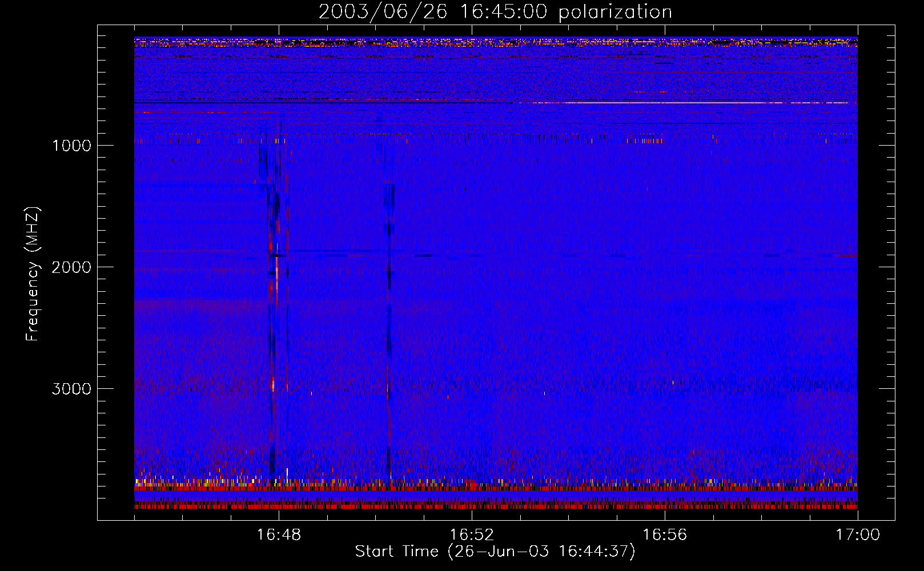The width and height of the screenshot is (924, 571).
Task: Click the 2000 frequency tick label
Action: pos(71,267)
